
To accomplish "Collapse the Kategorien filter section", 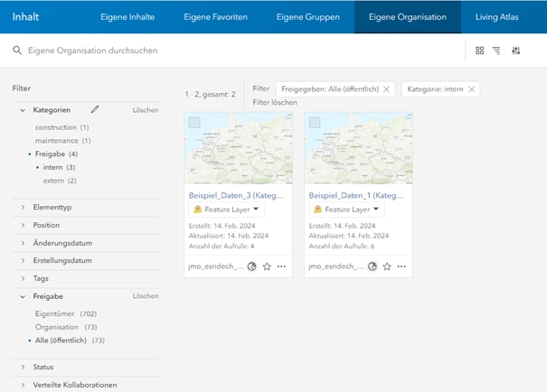I will (23, 110).
